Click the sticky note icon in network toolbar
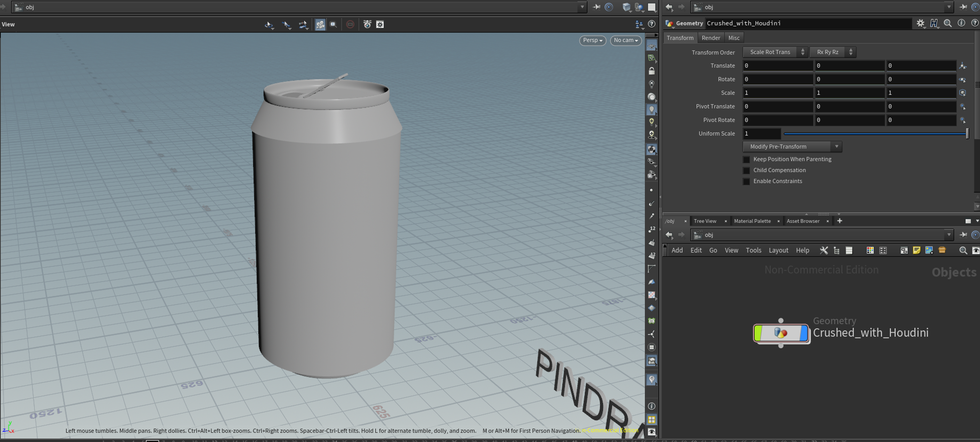This screenshot has height=442, width=980. 916,250
